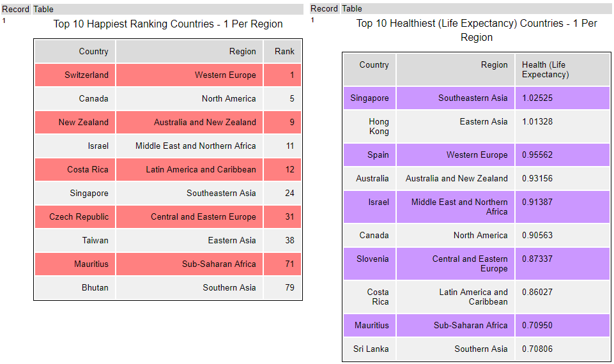Click rank value 79 in the happiest table
Screen dimensions: 614x364
[x=289, y=287]
